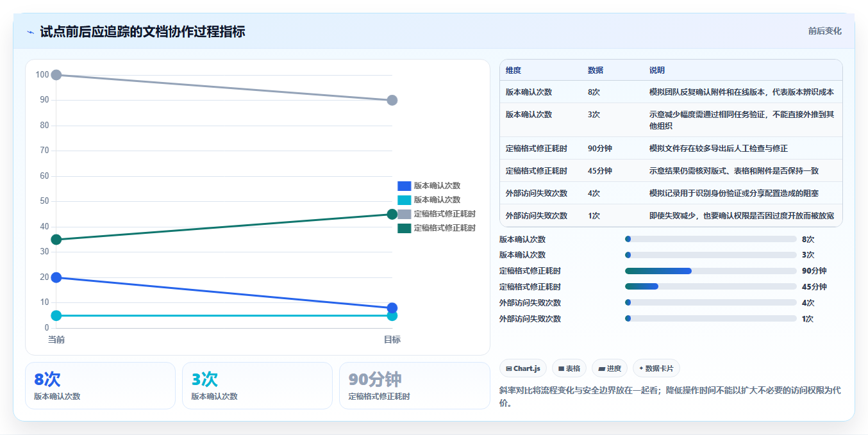Click the green data point at 35 above 当前
Viewport: 868px width, 435px height.
[56, 240]
